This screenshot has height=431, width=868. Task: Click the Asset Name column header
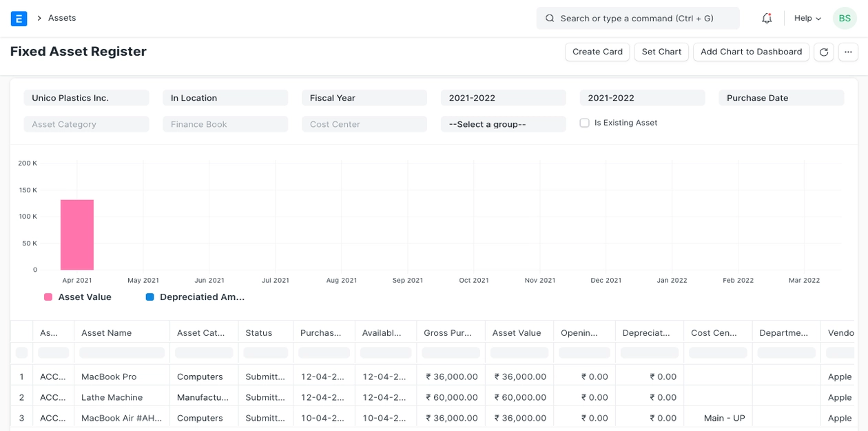121,332
